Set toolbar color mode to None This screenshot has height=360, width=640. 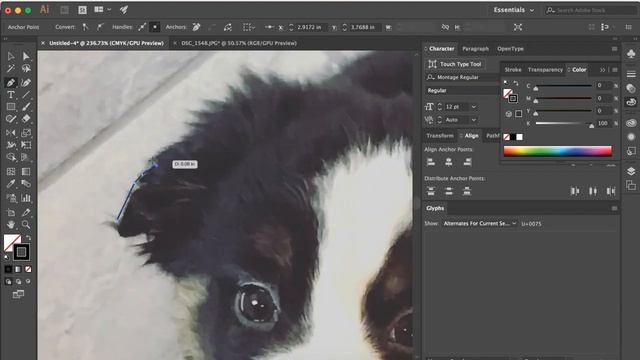coord(28,269)
